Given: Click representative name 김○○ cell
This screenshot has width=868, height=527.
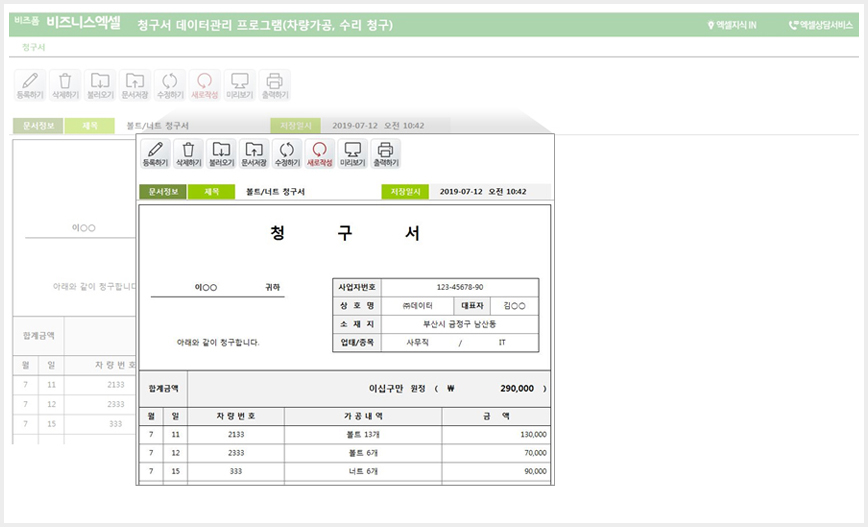Looking at the screenshot, I should point(514,306).
